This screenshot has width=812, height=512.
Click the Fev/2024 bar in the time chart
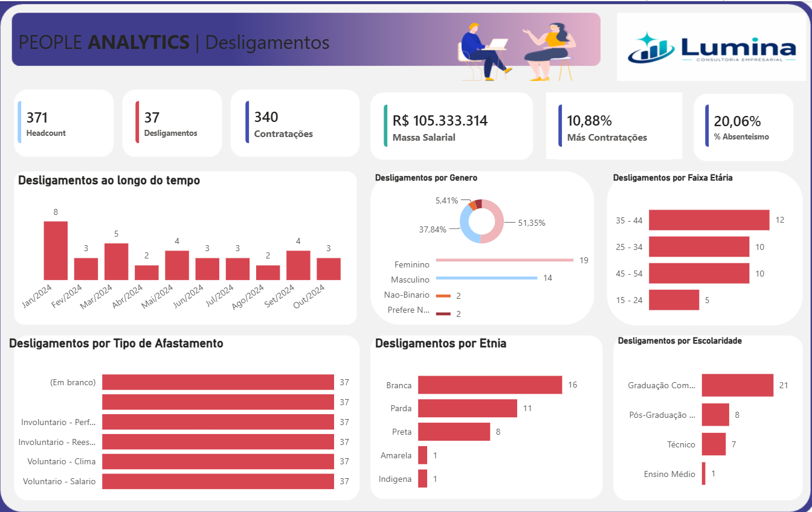(86, 269)
